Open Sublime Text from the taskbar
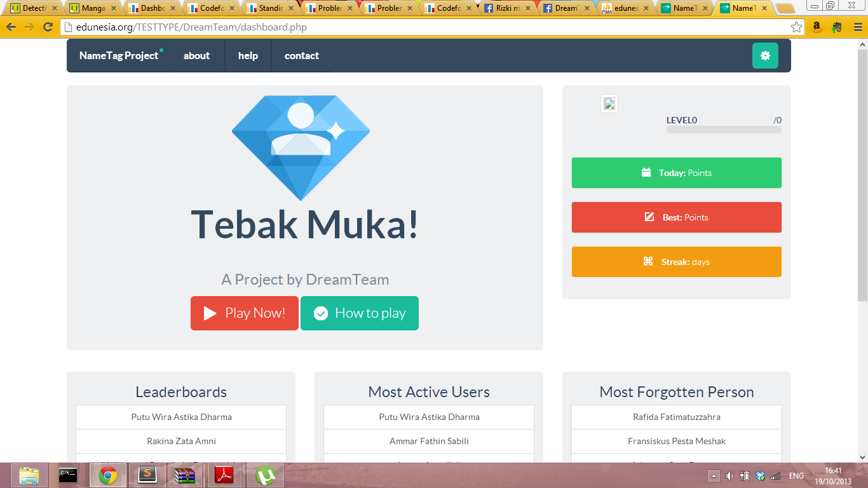This screenshot has width=868, height=488. point(147,475)
